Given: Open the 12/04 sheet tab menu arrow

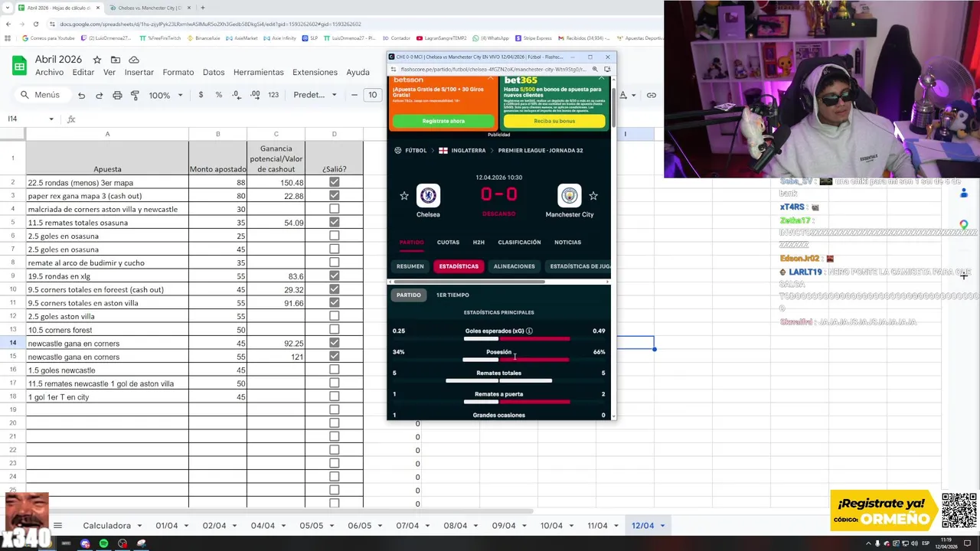Looking at the screenshot, I should pos(662,526).
